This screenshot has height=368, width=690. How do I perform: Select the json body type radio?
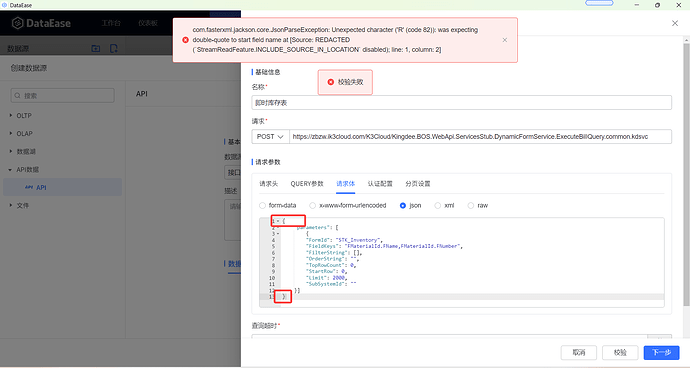coord(403,206)
